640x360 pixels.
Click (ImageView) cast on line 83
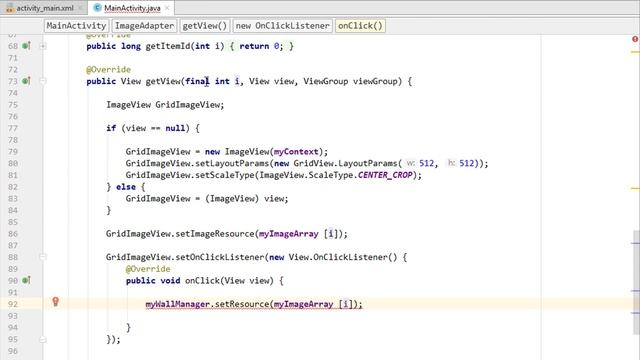tap(232, 199)
